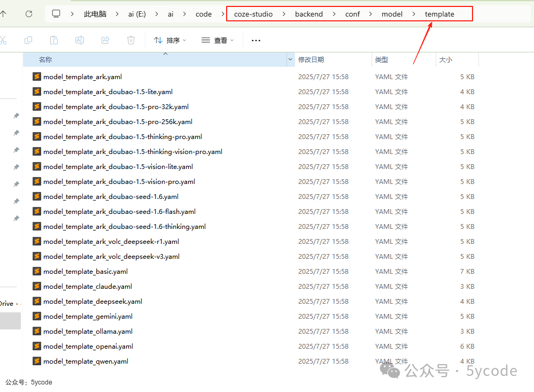Click the Copy icon in toolbar
The image size is (534, 392).
pos(28,40)
